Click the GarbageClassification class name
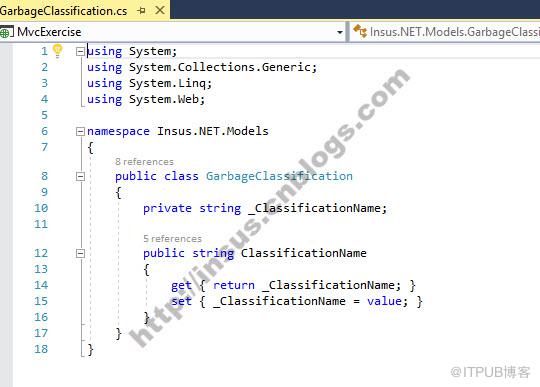 pyautogui.click(x=279, y=176)
